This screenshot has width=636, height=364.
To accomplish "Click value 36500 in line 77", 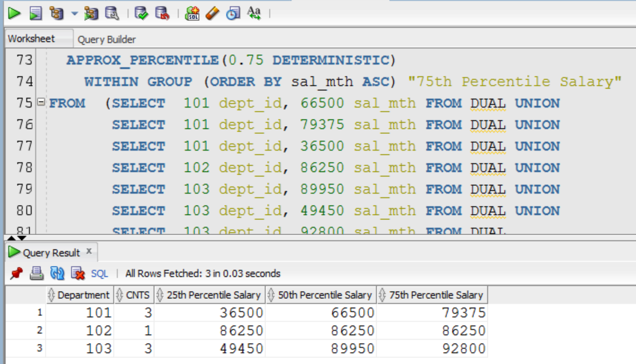I will pyautogui.click(x=322, y=146).
